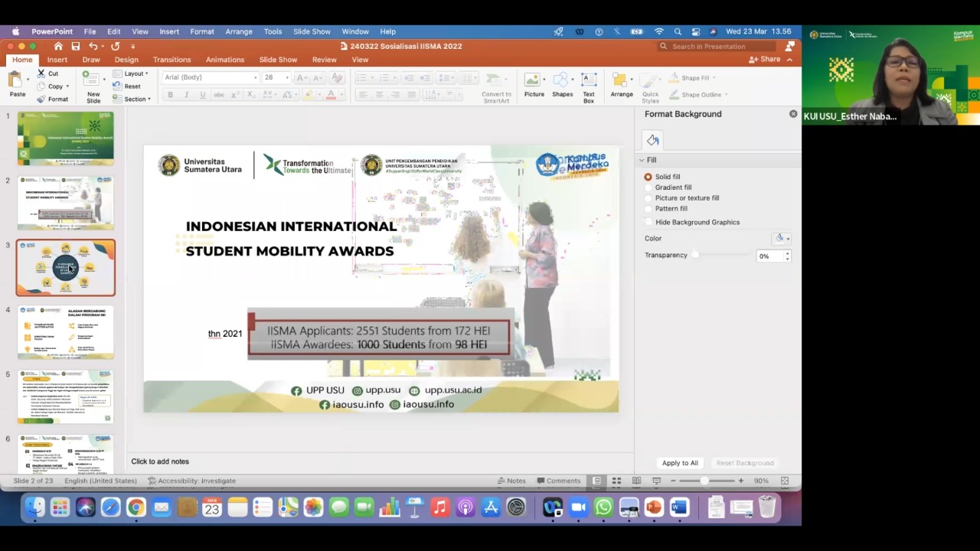Screen dimensions: 980x551
Task: Click the Search in Presentation field
Action: click(x=717, y=46)
